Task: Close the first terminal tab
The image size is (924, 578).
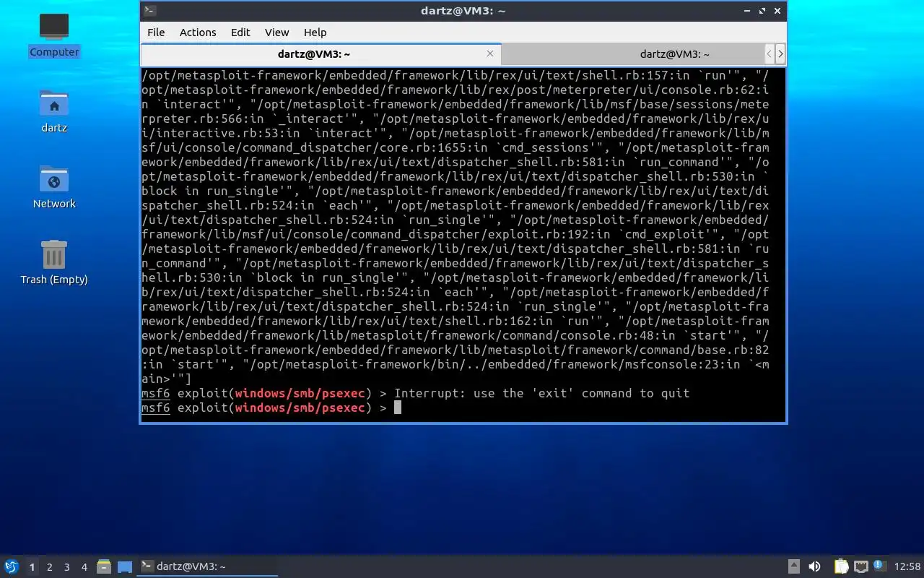Action: (x=490, y=53)
